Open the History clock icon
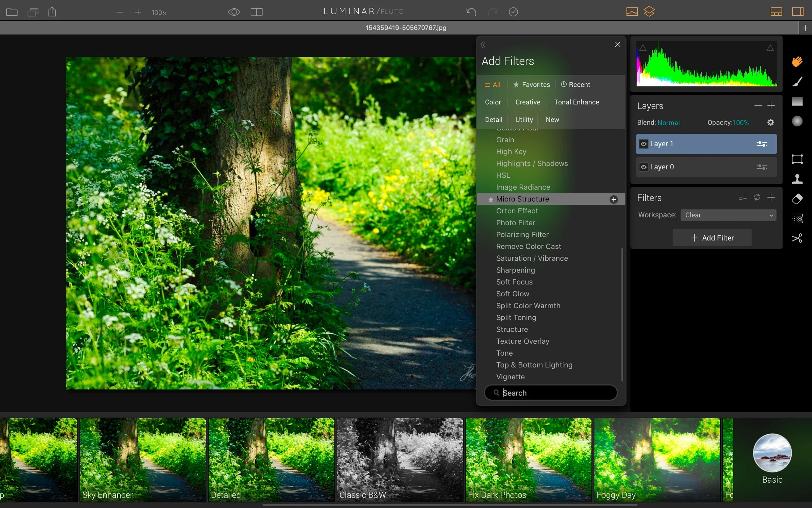Image resolution: width=812 pixels, height=508 pixels. tap(513, 12)
